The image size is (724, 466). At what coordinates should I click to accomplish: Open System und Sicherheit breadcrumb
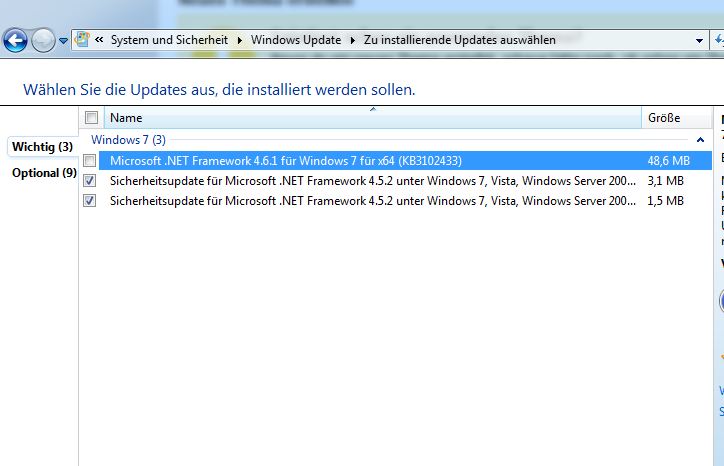tap(169, 40)
